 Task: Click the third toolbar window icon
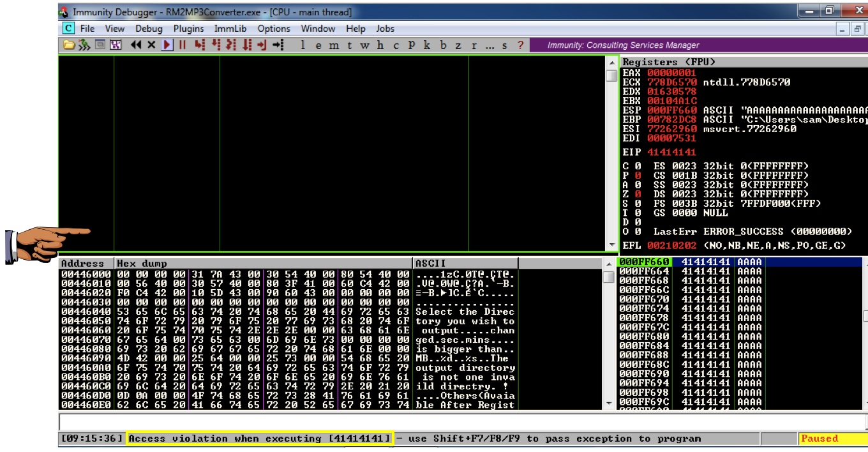click(100, 45)
